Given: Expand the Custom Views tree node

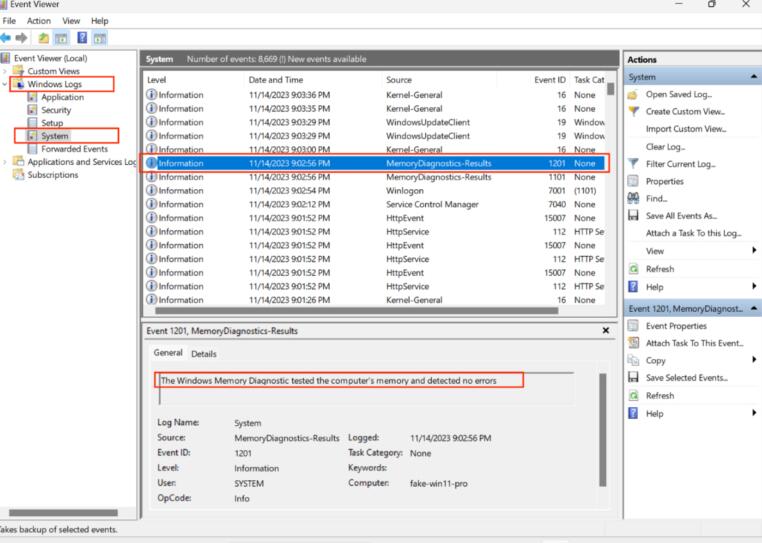Looking at the screenshot, I should click(x=5, y=72).
